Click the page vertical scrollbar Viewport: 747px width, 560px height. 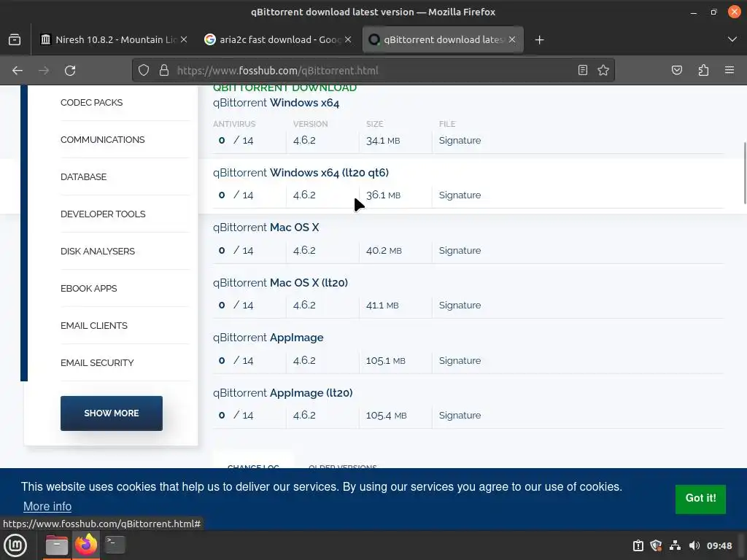coord(744,173)
